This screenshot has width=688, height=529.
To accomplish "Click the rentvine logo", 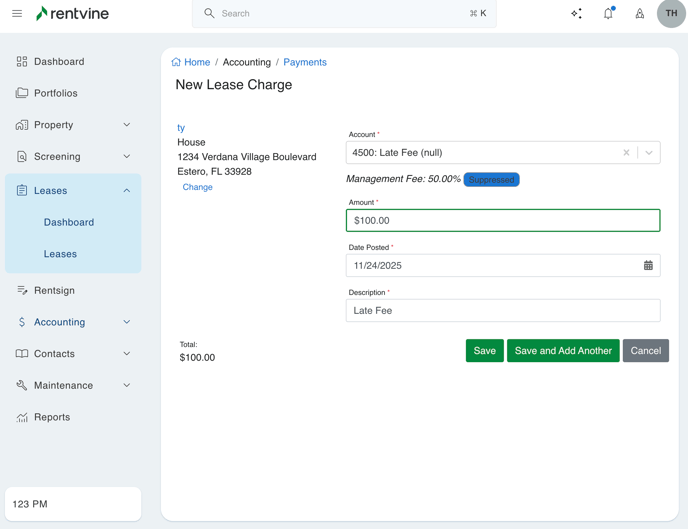I will pyautogui.click(x=72, y=14).
